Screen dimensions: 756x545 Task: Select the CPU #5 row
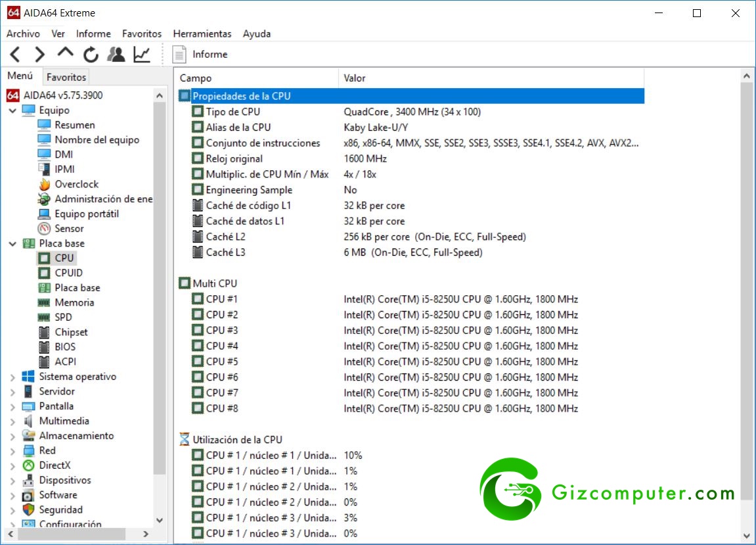(x=411, y=362)
